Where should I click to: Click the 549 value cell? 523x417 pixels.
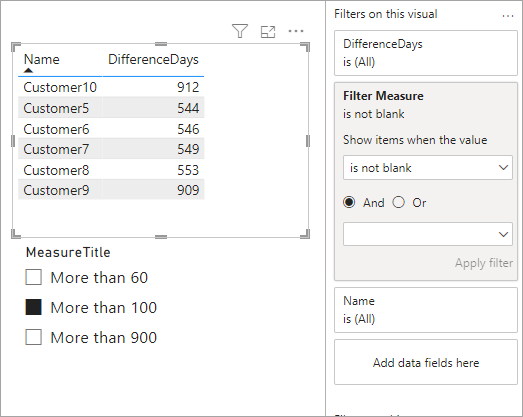tap(188, 149)
